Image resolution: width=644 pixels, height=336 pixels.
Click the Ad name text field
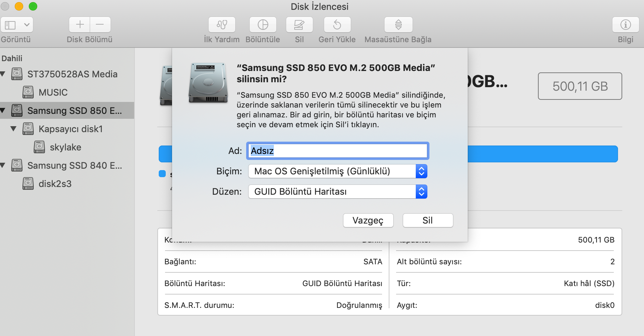[x=337, y=151]
